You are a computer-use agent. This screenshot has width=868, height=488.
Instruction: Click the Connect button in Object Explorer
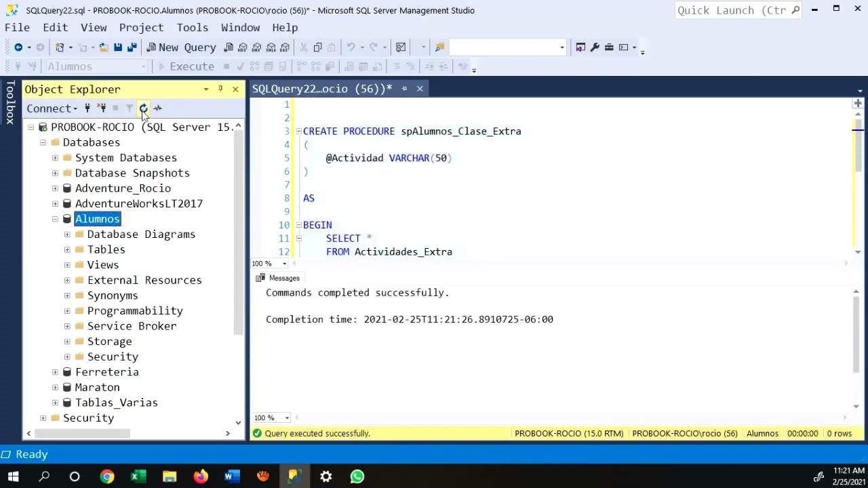pos(52,108)
